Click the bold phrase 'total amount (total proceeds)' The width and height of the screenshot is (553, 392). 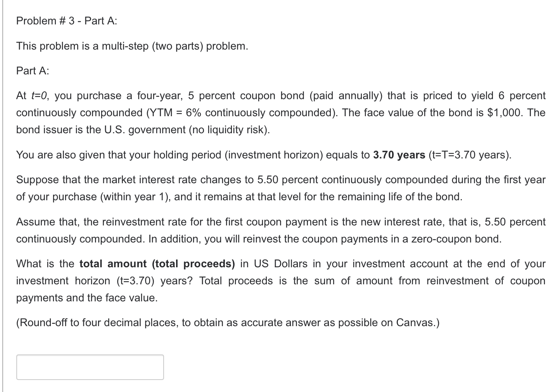click(x=156, y=264)
